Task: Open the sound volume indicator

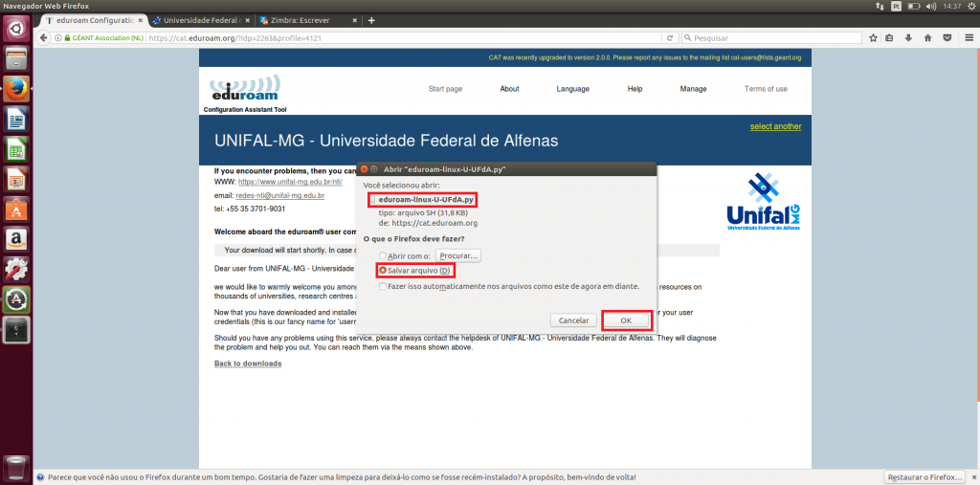Action: [930, 6]
